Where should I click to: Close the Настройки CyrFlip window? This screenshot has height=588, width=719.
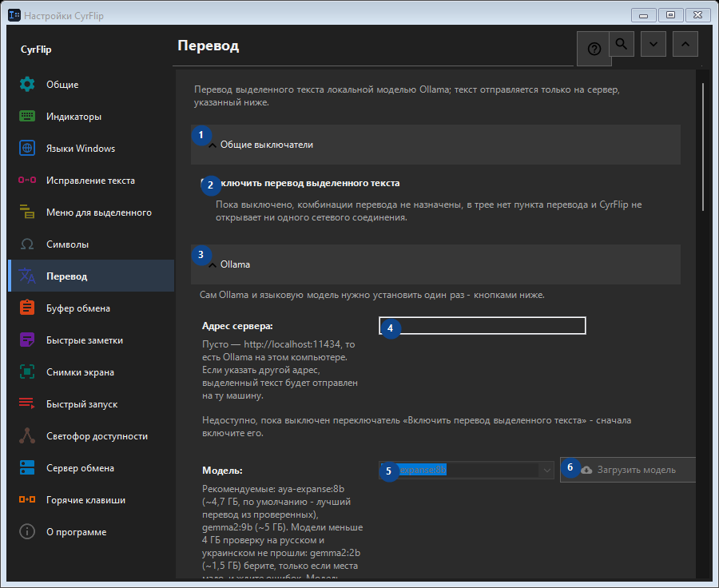pyautogui.click(x=697, y=15)
